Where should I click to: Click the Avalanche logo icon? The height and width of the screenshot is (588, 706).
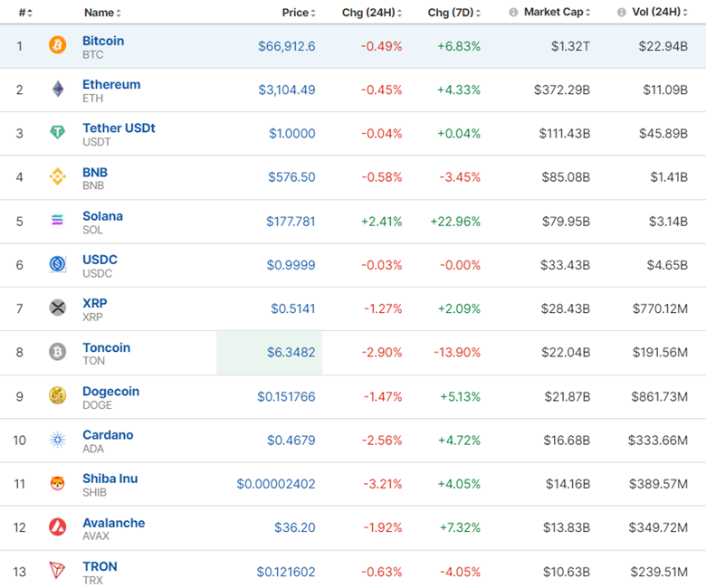(58, 526)
